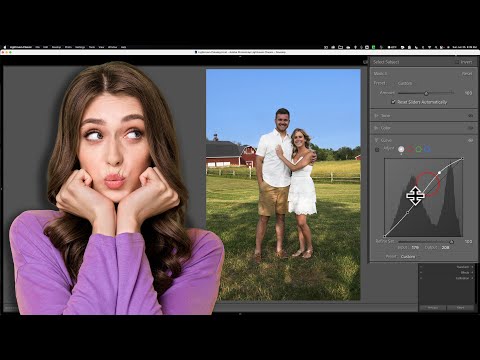Click the couple photo in the preview

[x=283, y=184]
